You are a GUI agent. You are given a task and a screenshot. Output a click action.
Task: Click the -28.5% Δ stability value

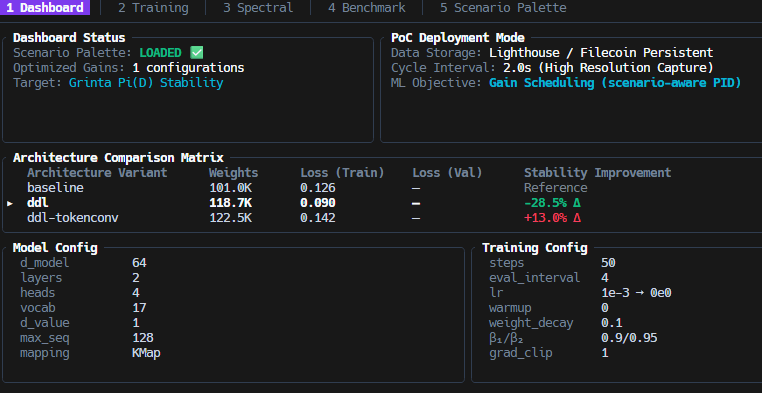pos(553,203)
